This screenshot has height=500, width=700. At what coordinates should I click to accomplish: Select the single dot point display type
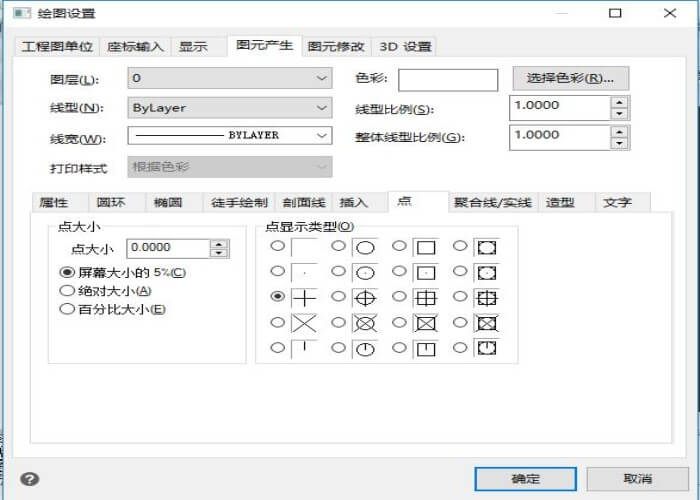(x=277, y=271)
